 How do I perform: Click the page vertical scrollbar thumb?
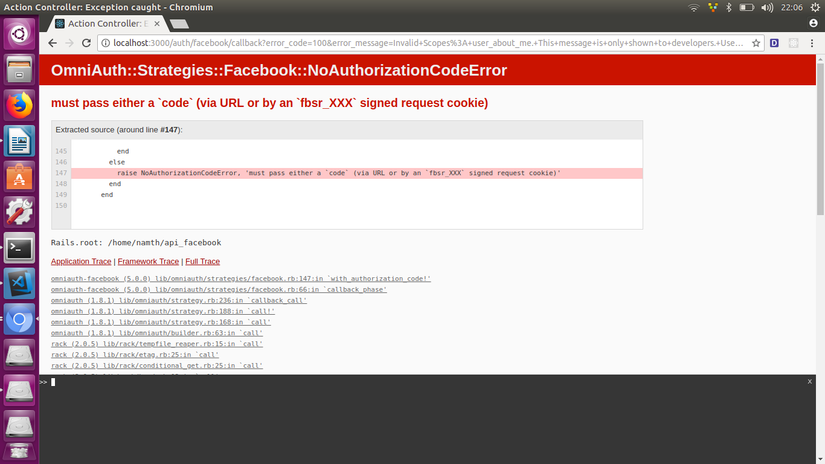[x=820, y=139]
